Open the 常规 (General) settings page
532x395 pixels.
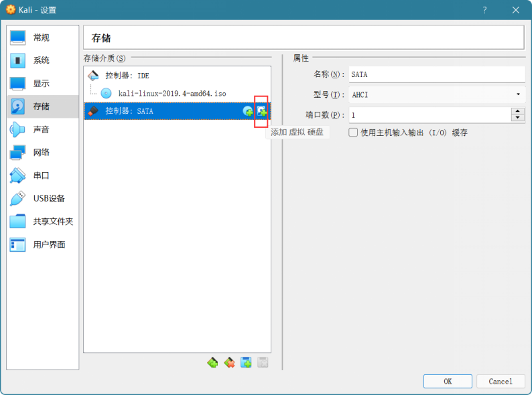pos(42,37)
